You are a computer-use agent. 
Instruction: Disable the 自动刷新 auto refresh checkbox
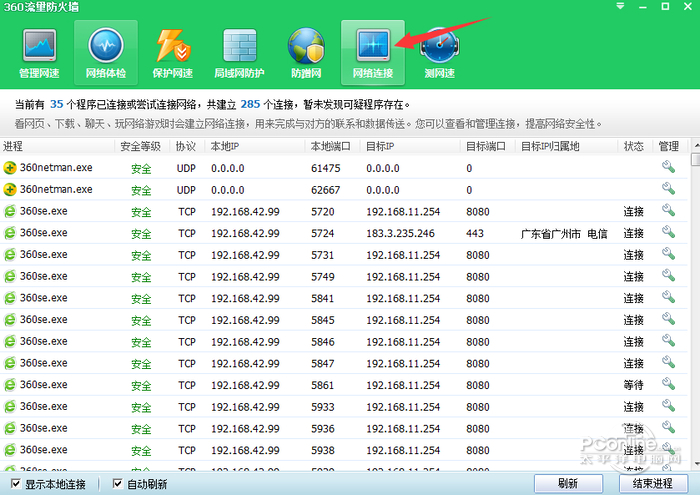tap(117, 484)
